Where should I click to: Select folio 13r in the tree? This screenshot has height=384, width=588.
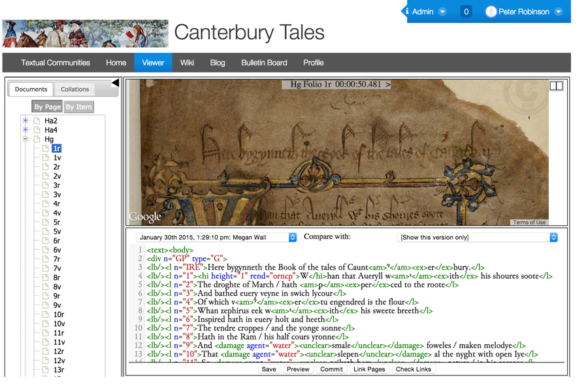(x=59, y=370)
